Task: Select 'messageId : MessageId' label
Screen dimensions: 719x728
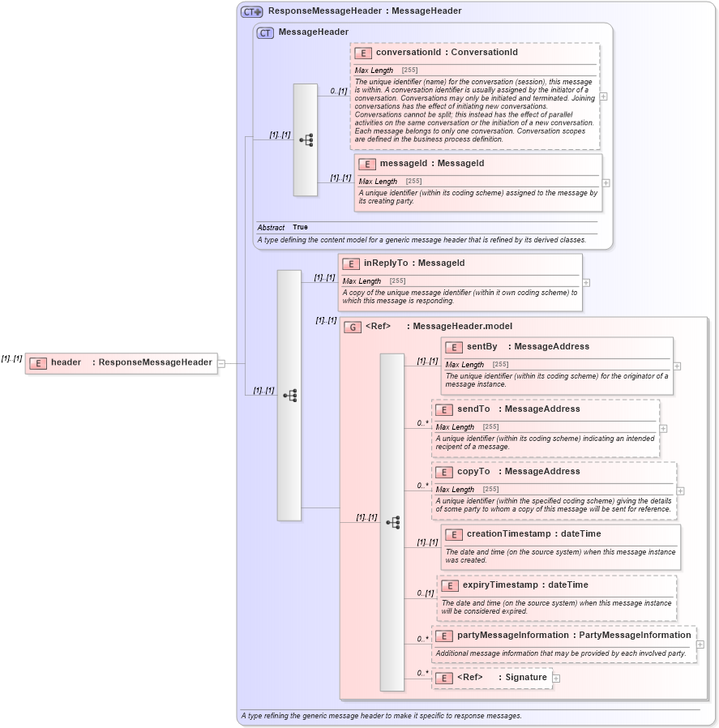Action: point(432,163)
